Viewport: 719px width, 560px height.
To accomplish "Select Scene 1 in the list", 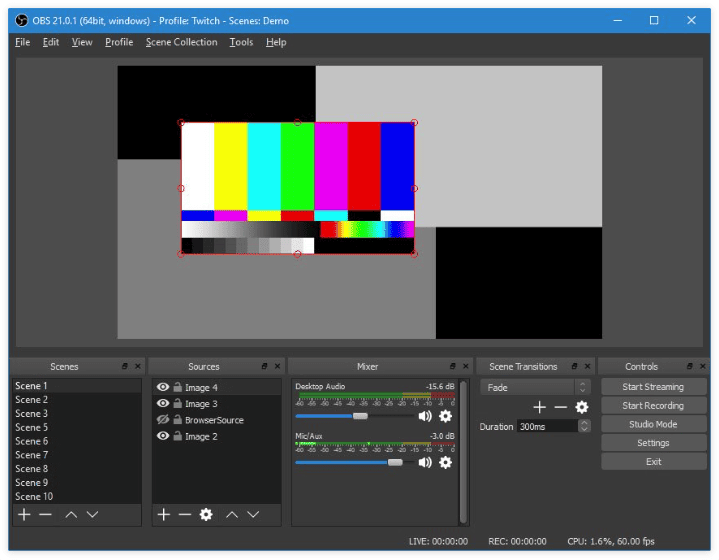I will click(77, 386).
